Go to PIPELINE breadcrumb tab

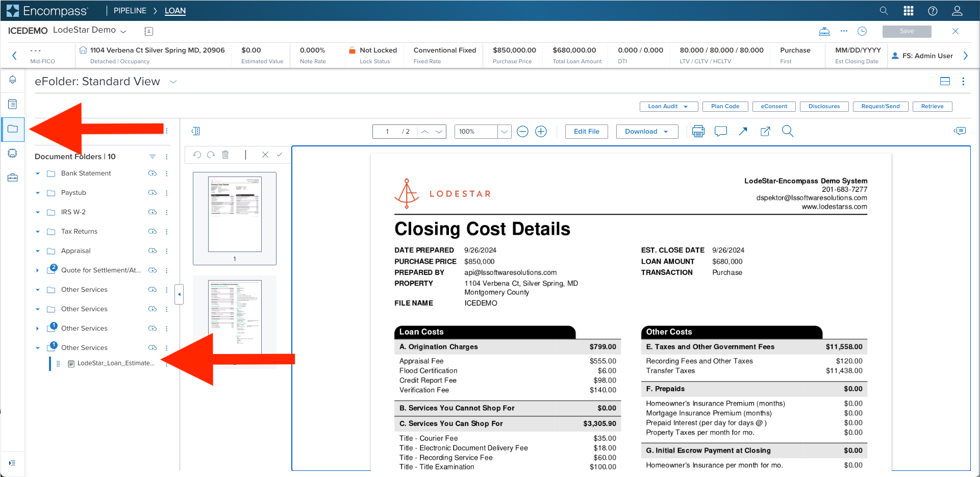(x=130, y=11)
